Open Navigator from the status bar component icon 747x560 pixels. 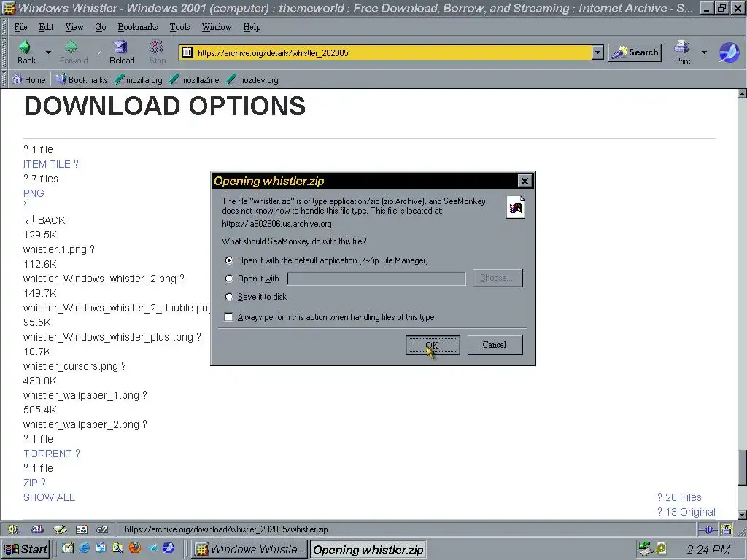pyautogui.click(x=13, y=529)
